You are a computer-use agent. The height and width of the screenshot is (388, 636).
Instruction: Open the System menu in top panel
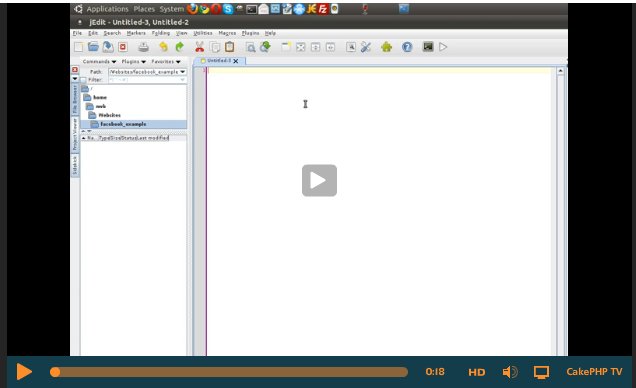click(x=172, y=9)
